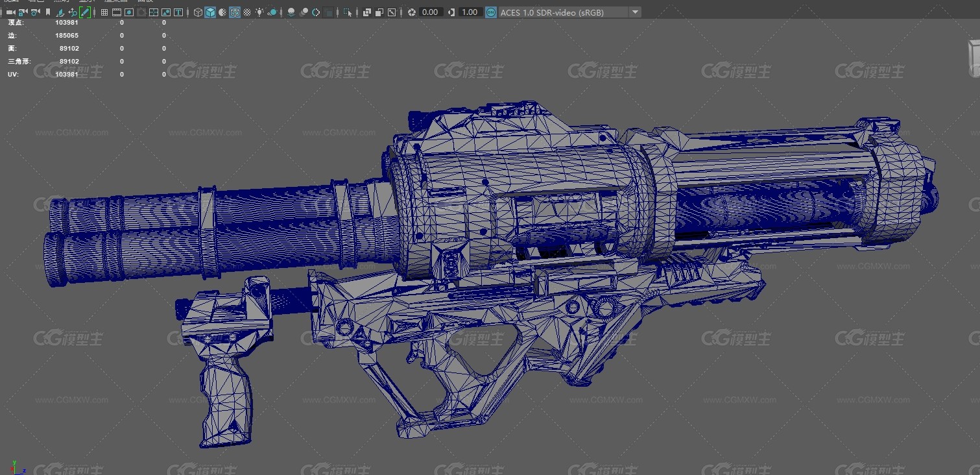Click the Gamma value field 1.00
980x475 pixels.
point(471,12)
